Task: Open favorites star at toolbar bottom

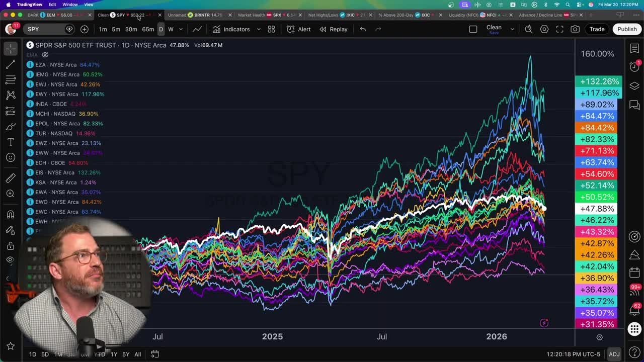Action: [x=11, y=346]
